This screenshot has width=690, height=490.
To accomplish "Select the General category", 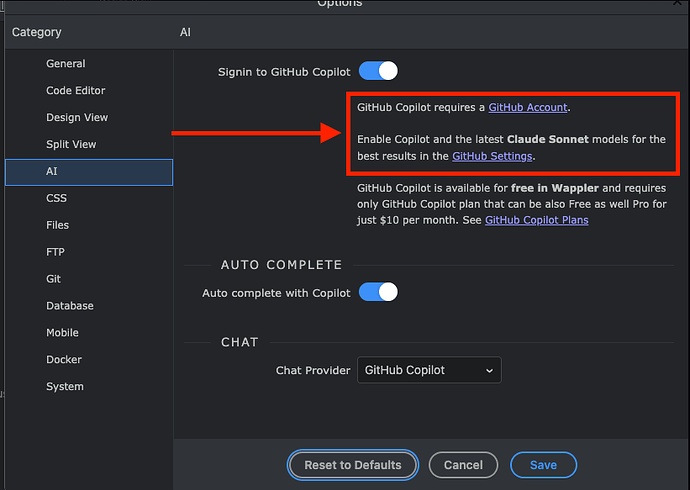I will pyautogui.click(x=66, y=64).
